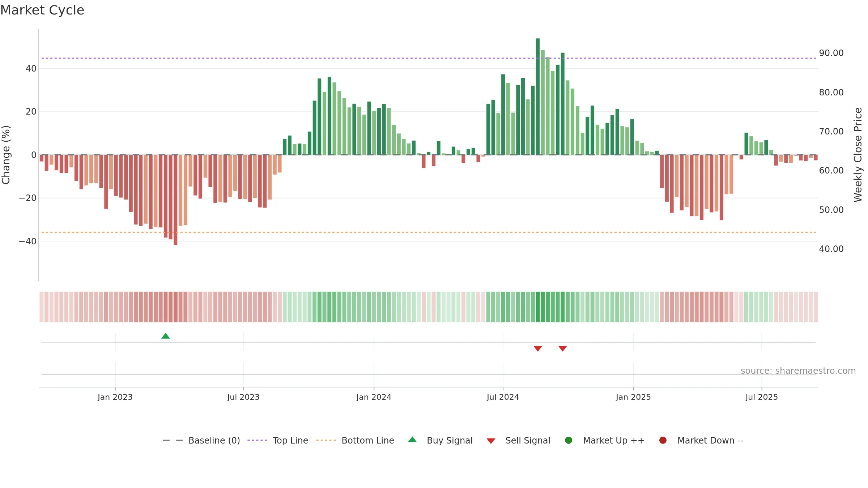Toggle the Top Line legend entry
The width and height of the screenshot is (868, 488).
(278, 440)
